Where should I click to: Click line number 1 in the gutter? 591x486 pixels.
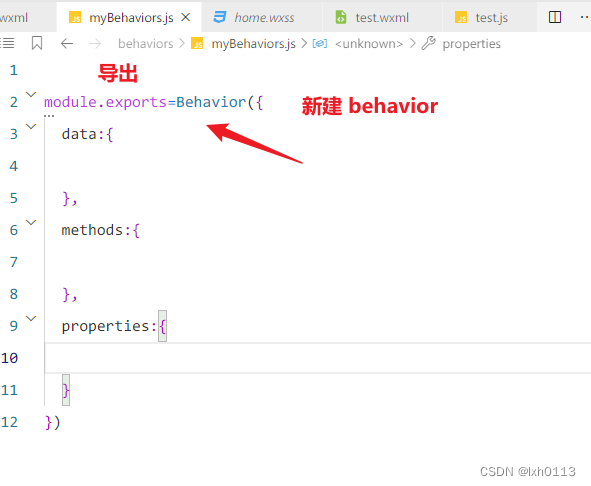coord(14,70)
